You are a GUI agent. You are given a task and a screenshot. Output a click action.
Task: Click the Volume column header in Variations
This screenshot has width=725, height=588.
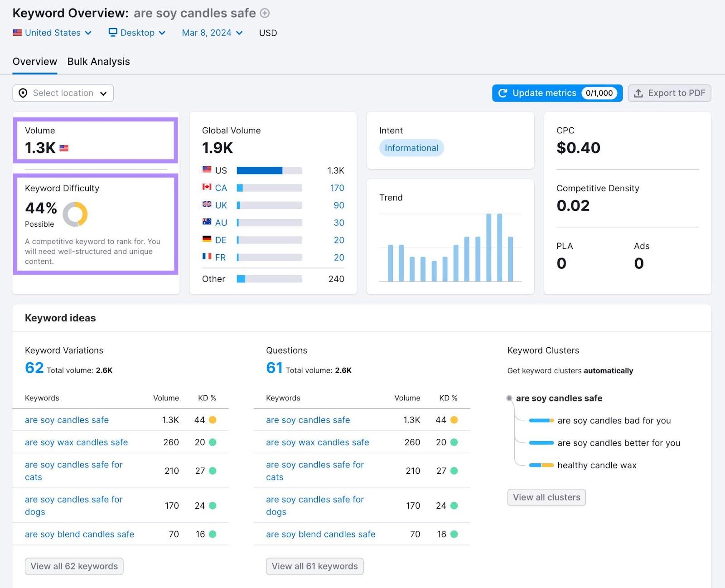click(x=166, y=398)
